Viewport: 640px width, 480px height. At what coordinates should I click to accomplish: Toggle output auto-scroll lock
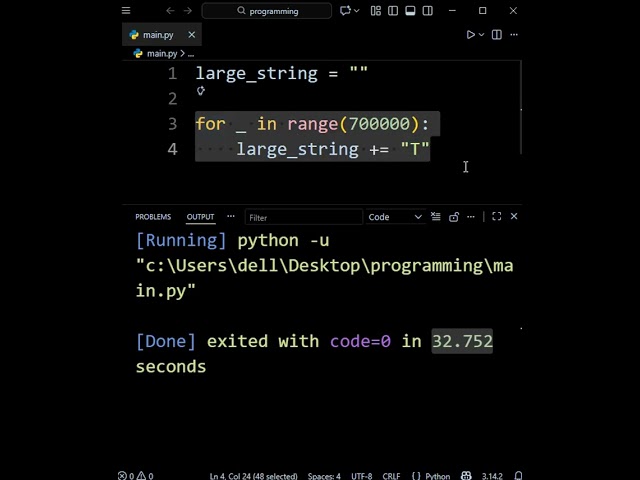[x=454, y=217]
